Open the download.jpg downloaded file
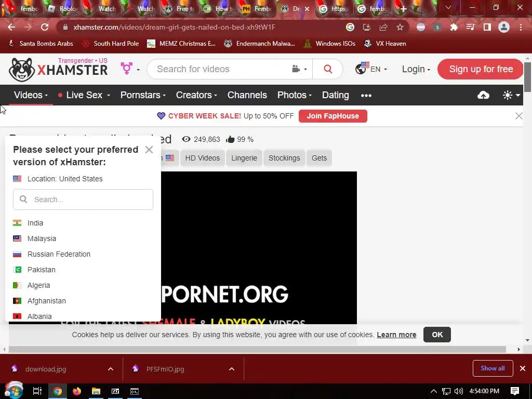Image resolution: width=532 pixels, height=399 pixels. 46,369
